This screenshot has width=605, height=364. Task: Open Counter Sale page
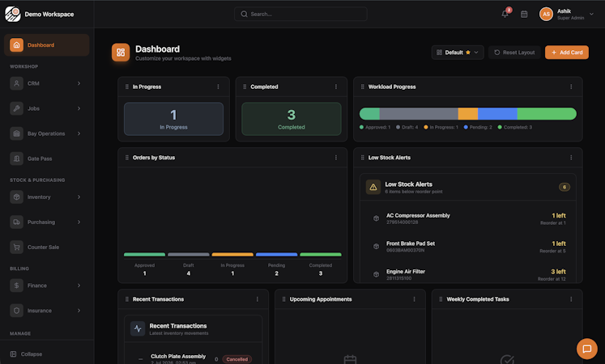pos(47,247)
